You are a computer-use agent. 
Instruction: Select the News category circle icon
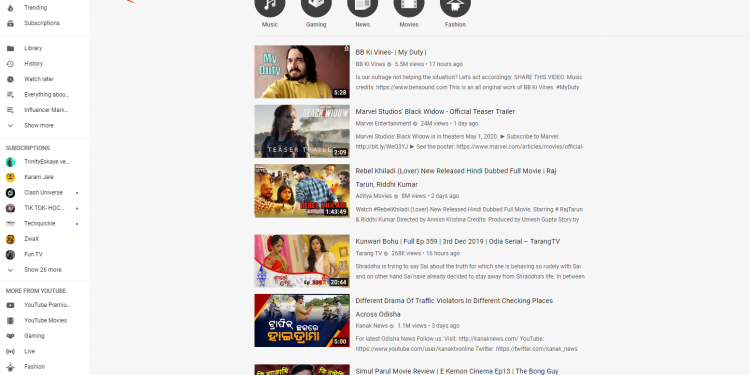(x=363, y=5)
